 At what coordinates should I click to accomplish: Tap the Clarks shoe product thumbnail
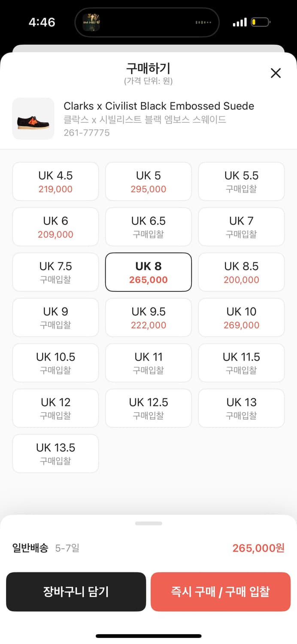click(x=33, y=119)
